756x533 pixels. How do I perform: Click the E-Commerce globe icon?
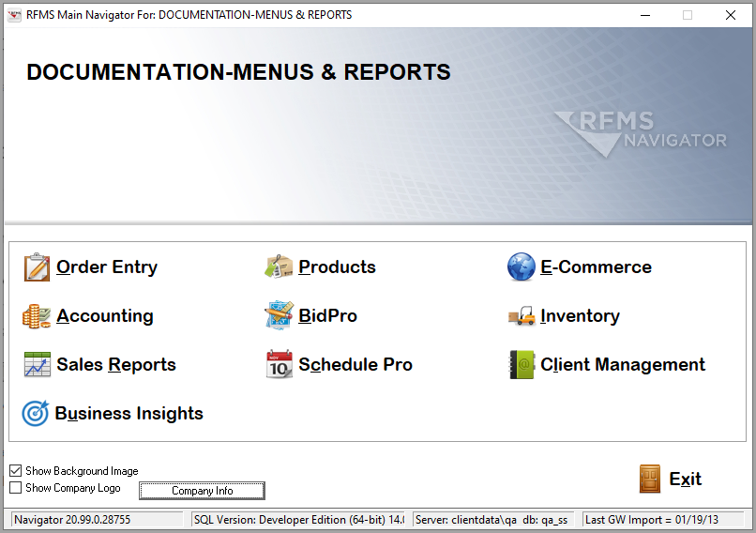click(522, 266)
